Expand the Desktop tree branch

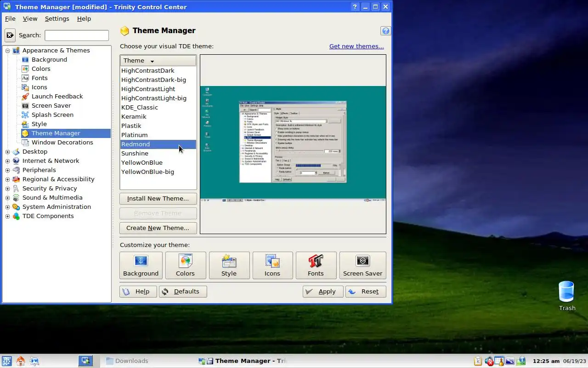(7, 152)
